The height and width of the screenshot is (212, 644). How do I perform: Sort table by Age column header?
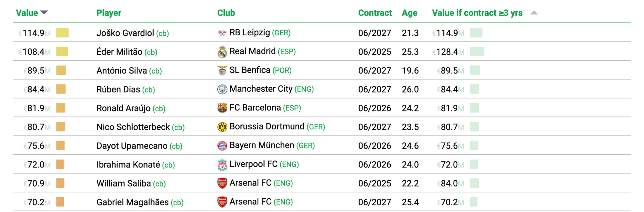[409, 13]
